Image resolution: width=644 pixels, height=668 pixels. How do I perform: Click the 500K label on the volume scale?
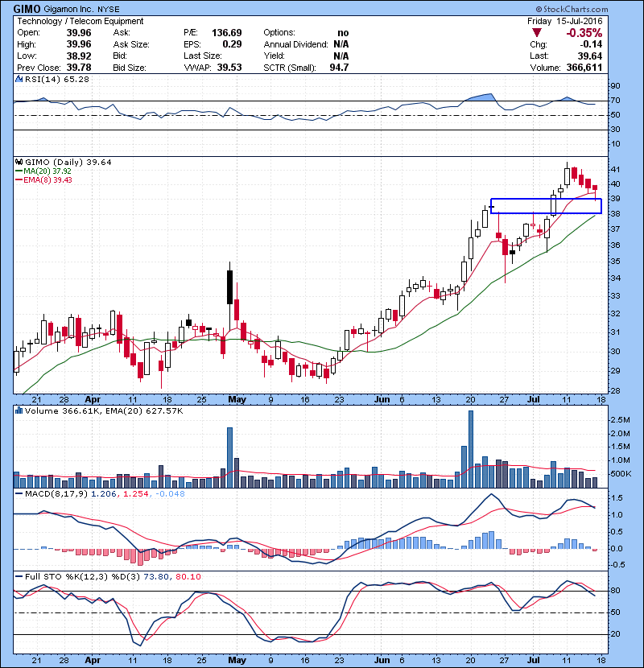(620, 474)
